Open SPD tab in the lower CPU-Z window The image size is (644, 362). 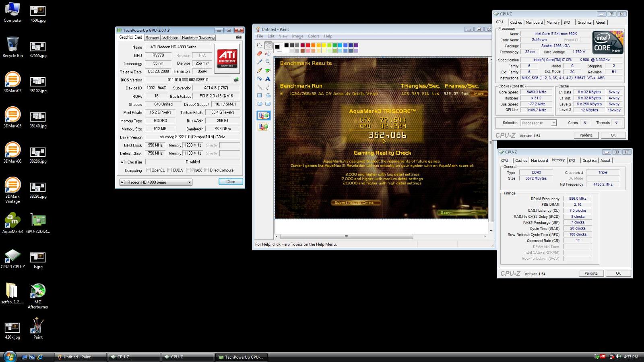click(x=572, y=161)
